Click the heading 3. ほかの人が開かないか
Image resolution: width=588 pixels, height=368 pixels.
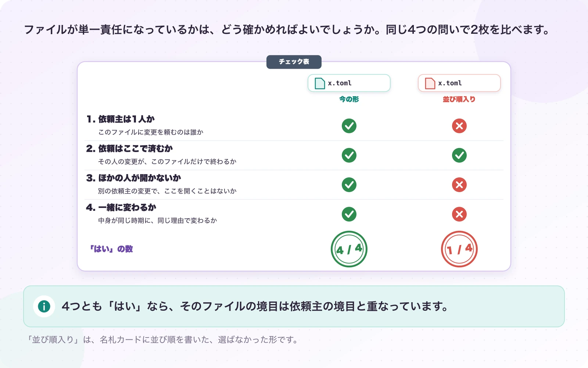pos(134,178)
